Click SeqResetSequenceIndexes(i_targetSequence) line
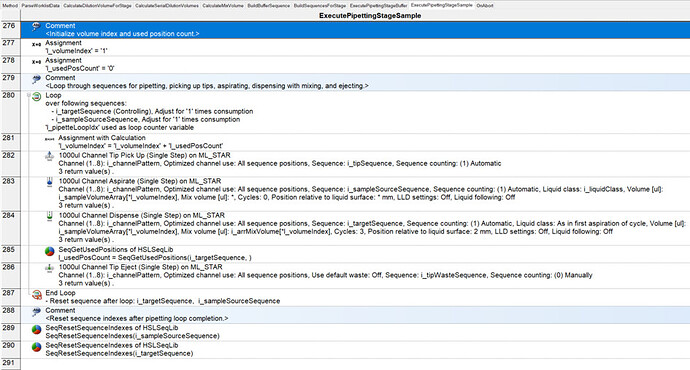 point(119,353)
